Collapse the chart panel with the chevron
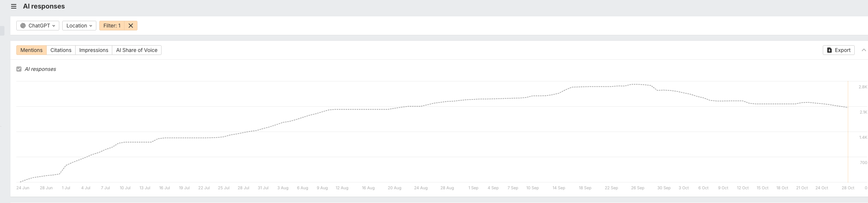Viewport: 868px width, 203px height. point(864,50)
